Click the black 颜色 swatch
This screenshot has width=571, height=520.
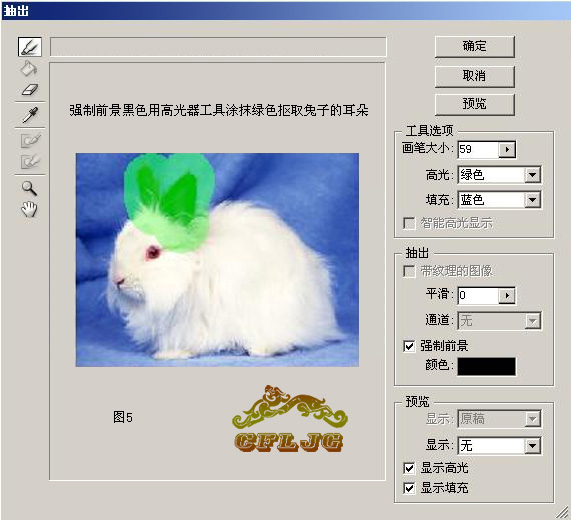[487, 366]
